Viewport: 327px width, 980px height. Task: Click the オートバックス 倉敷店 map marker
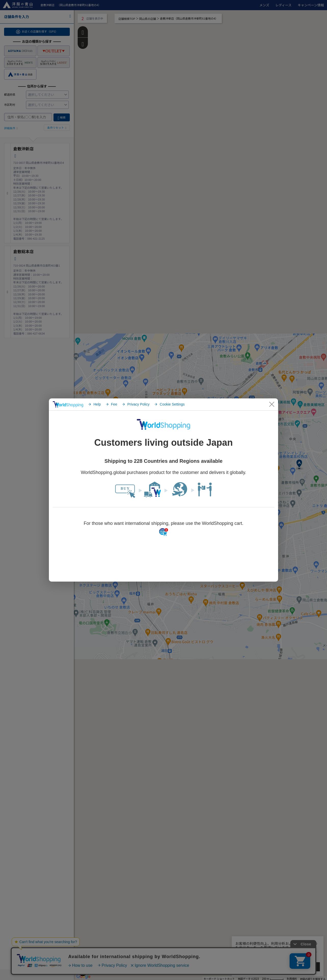click(132, 370)
